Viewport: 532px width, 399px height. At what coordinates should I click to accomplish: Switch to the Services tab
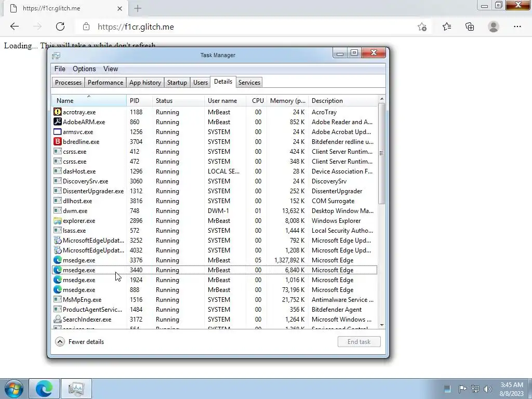pyautogui.click(x=249, y=83)
